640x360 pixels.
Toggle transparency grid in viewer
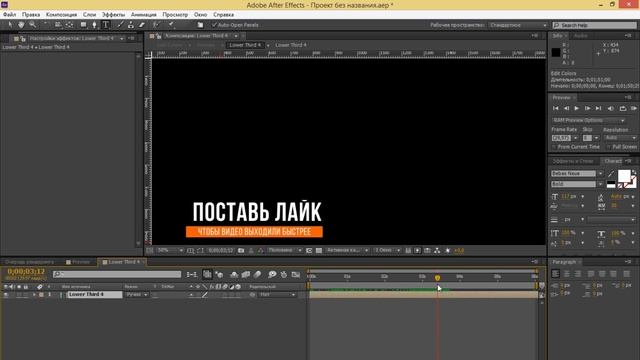click(319, 250)
